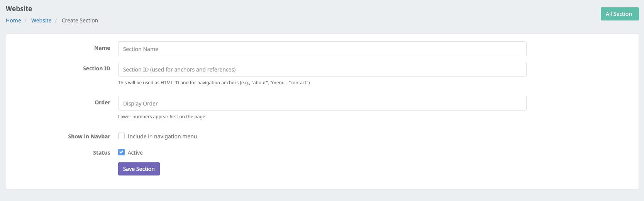
Task: Select the Display Order input field
Action: 322,103
